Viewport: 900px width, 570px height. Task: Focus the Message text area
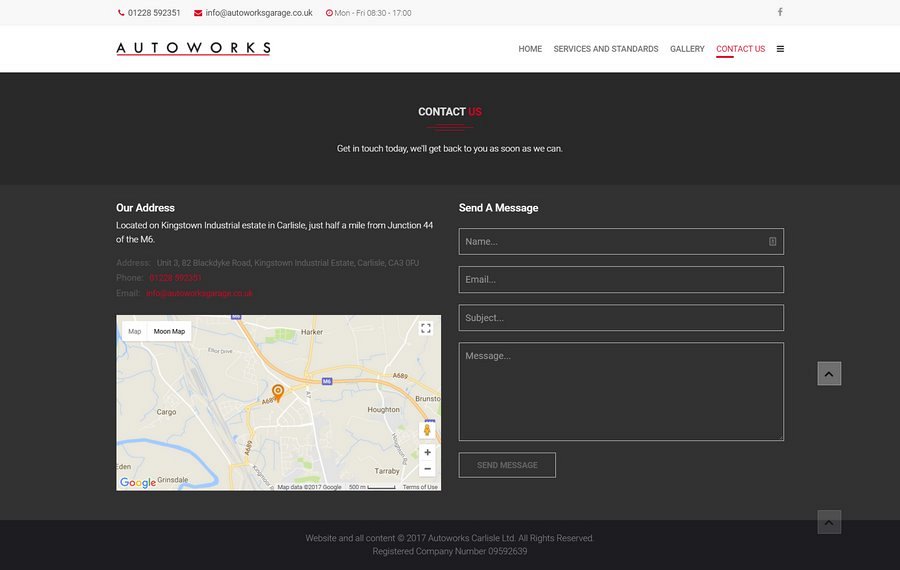(x=621, y=391)
